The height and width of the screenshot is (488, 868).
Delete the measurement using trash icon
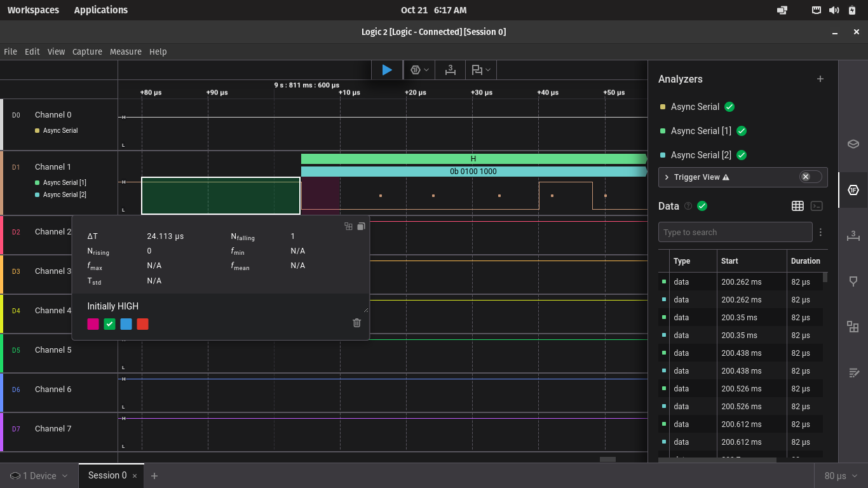coord(356,323)
